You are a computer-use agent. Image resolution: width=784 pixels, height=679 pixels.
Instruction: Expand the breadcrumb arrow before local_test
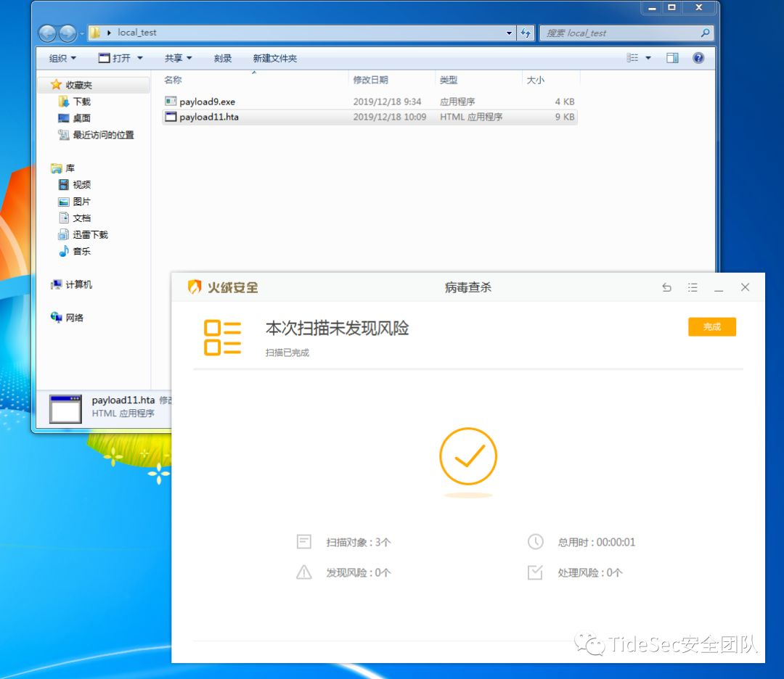coord(109,33)
